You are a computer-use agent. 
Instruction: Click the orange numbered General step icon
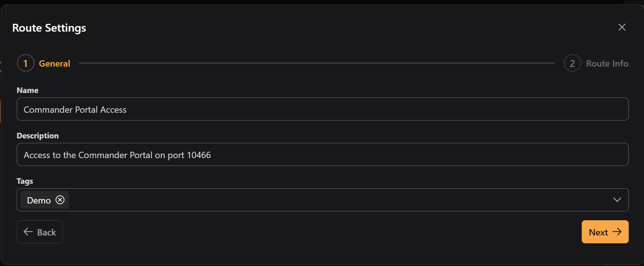(25, 63)
